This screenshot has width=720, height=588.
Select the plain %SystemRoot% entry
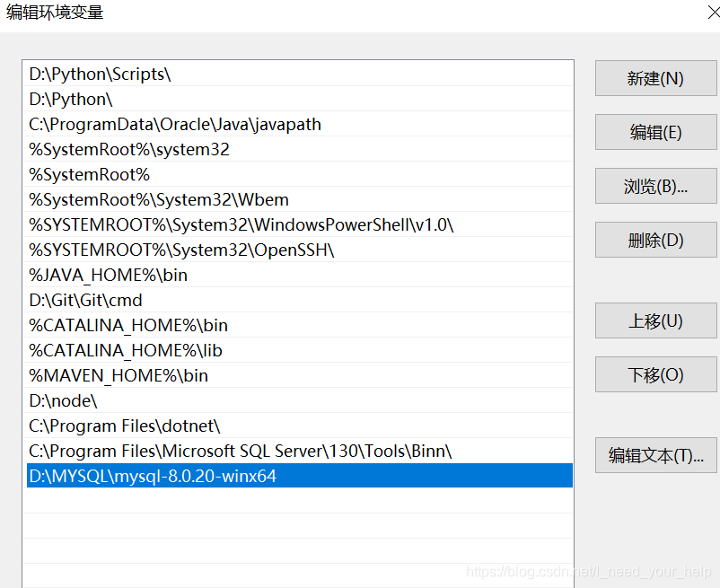(298, 174)
